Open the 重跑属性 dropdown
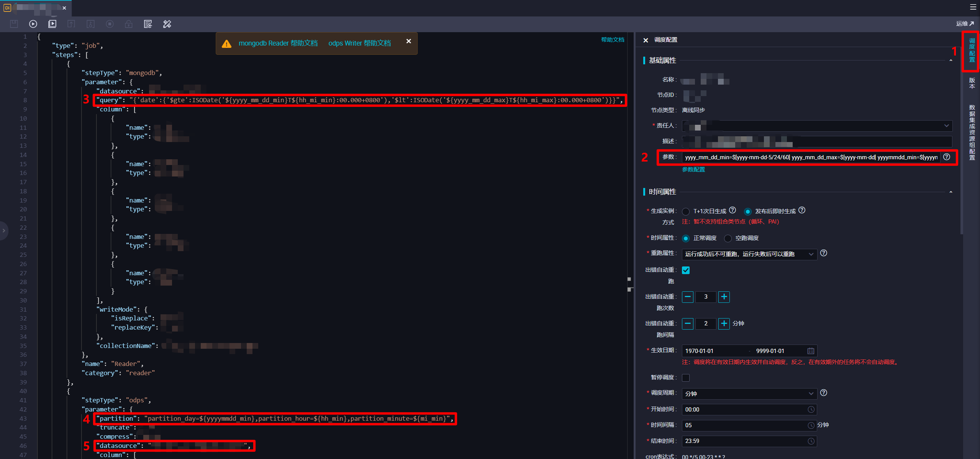Image resolution: width=980 pixels, height=459 pixels. [749, 254]
